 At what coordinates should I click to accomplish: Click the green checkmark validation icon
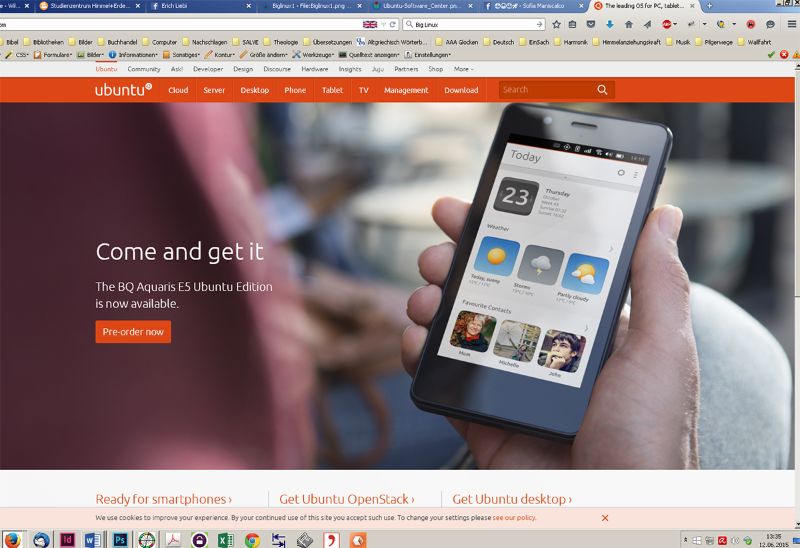[771, 55]
